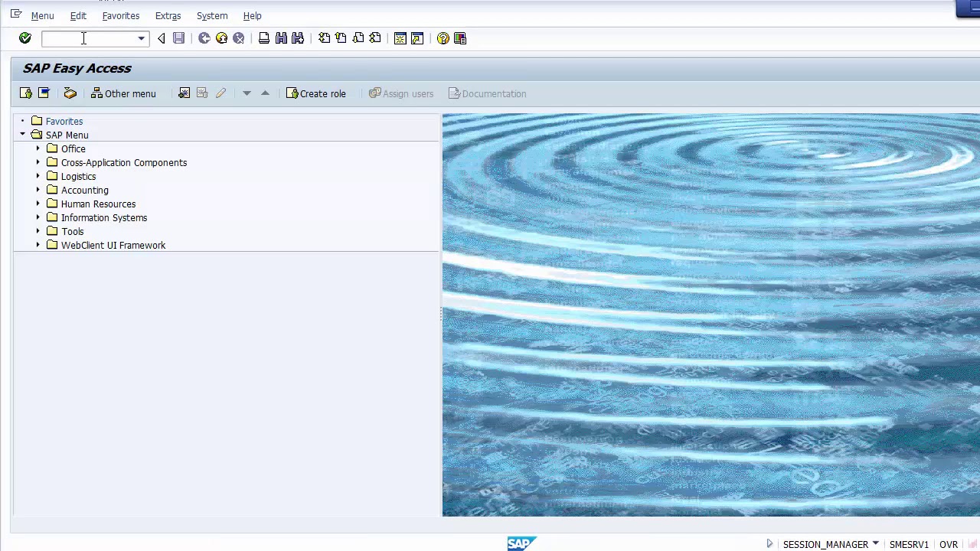Select the Information Systems tree item label
Screen dimensions: 980x551
[104, 217]
